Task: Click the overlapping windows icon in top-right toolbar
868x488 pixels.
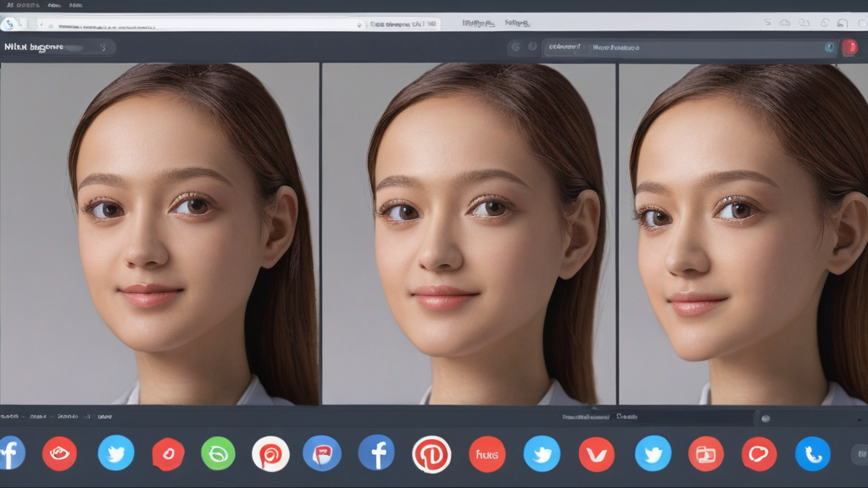Action: (804, 23)
